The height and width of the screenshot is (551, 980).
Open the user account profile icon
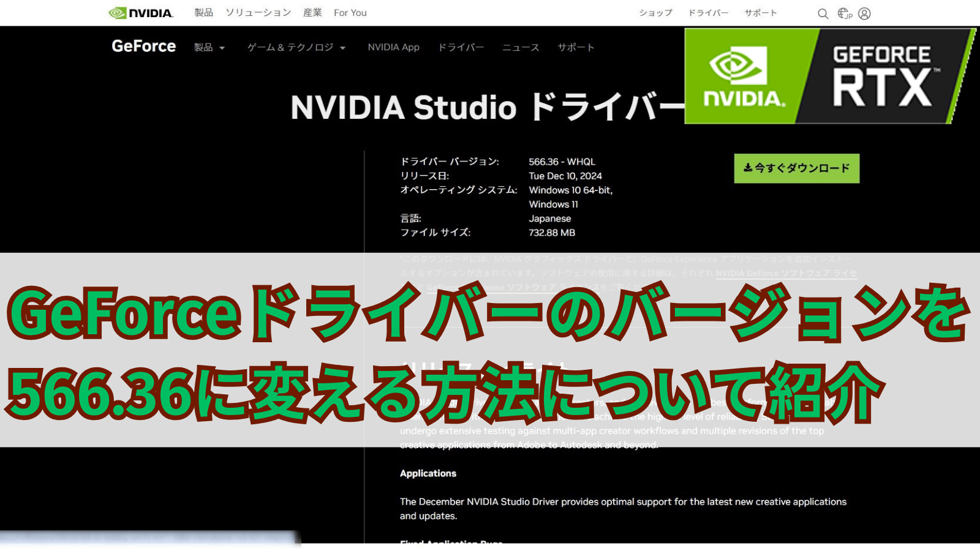[x=864, y=13]
